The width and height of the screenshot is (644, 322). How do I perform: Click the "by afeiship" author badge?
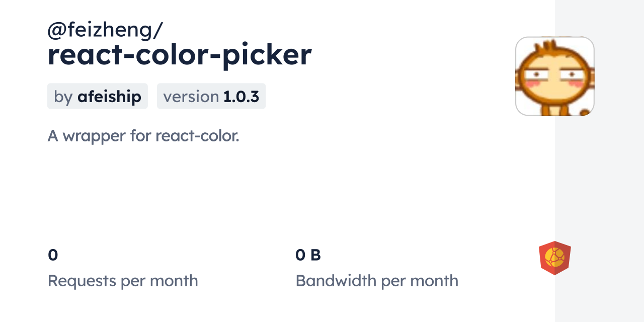pyautogui.click(x=98, y=96)
